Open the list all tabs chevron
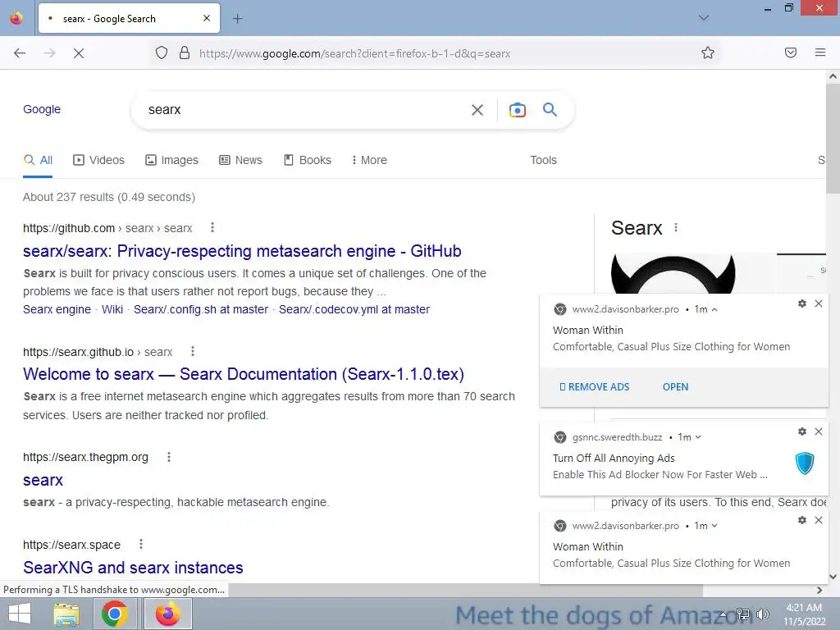Screen dimensions: 840x630 point(704,18)
